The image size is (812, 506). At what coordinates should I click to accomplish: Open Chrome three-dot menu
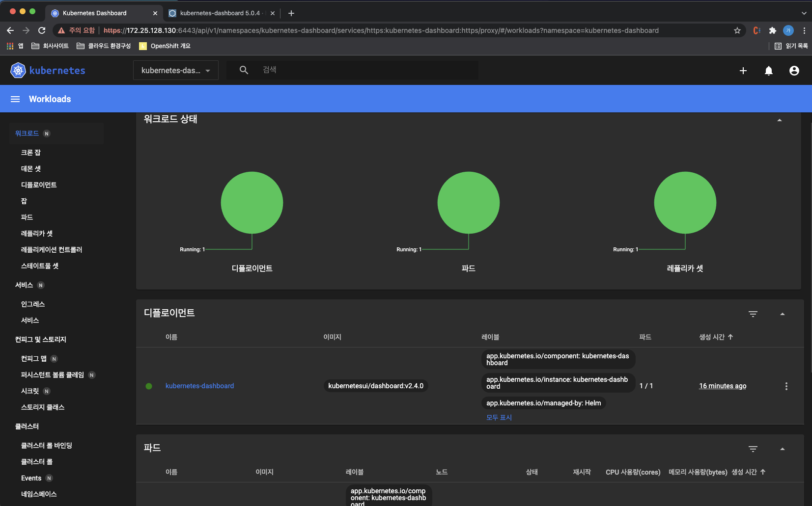click(x=804, y=30)
